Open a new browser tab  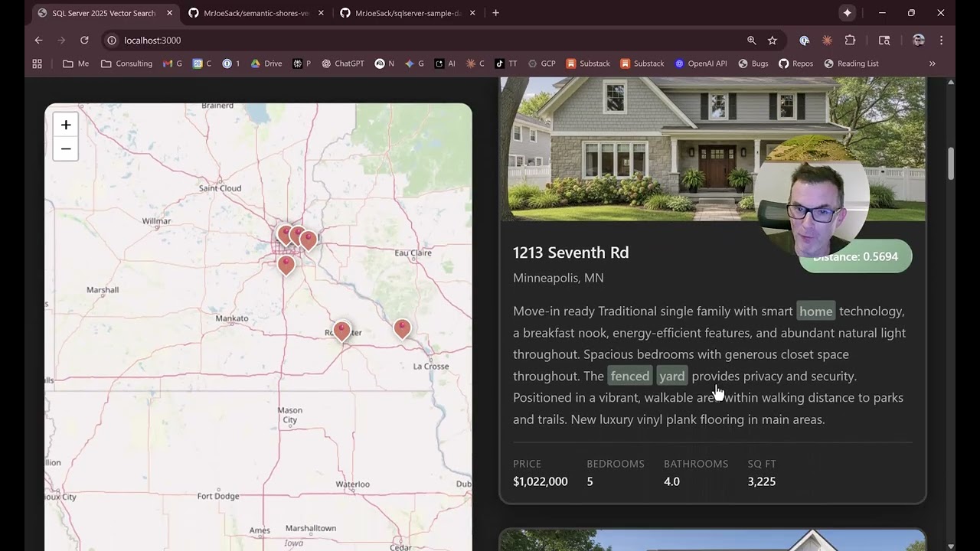tap(495, 13)
